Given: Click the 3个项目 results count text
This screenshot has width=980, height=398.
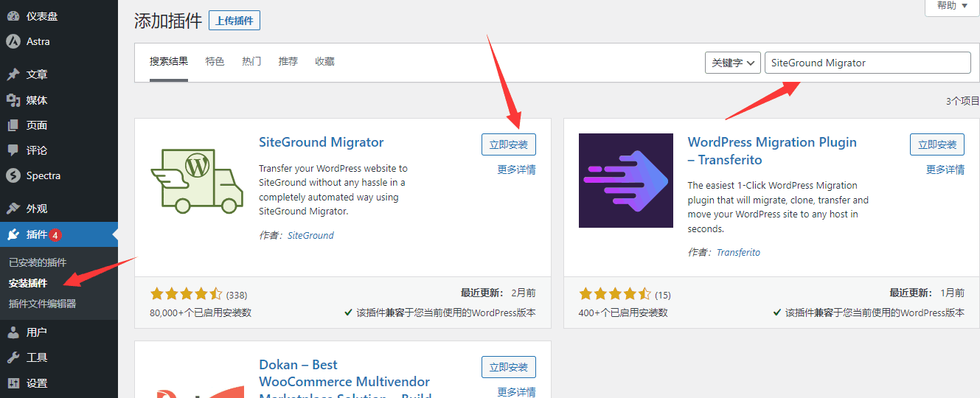Looking at the screenshot, I should click(x=962, y=101).
